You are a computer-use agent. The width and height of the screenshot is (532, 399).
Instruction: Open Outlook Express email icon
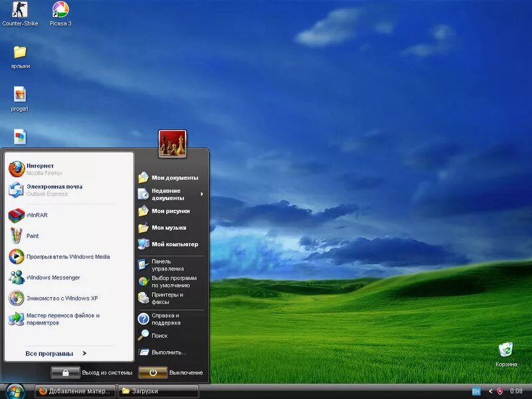16,190
